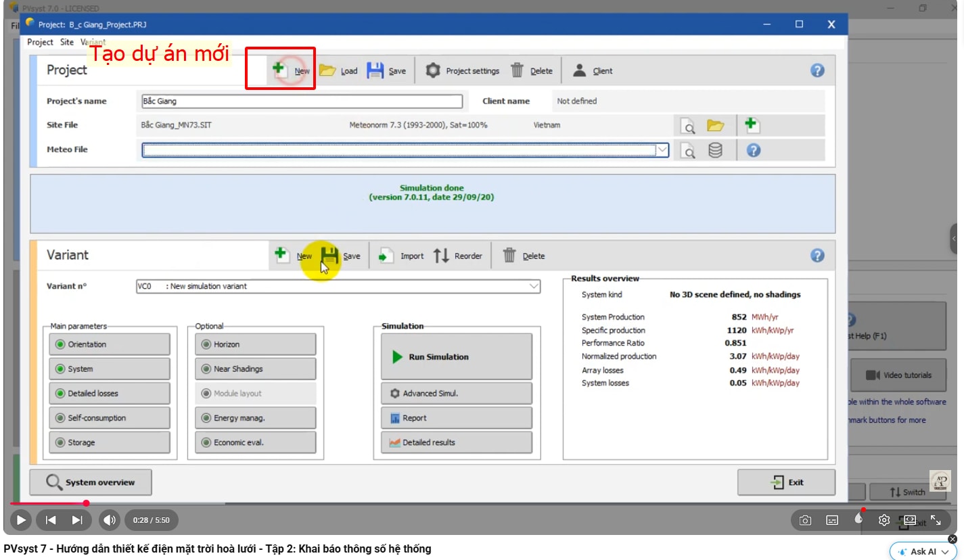Open the Client person icon
The image size is (964, 560).
[580, 70]
